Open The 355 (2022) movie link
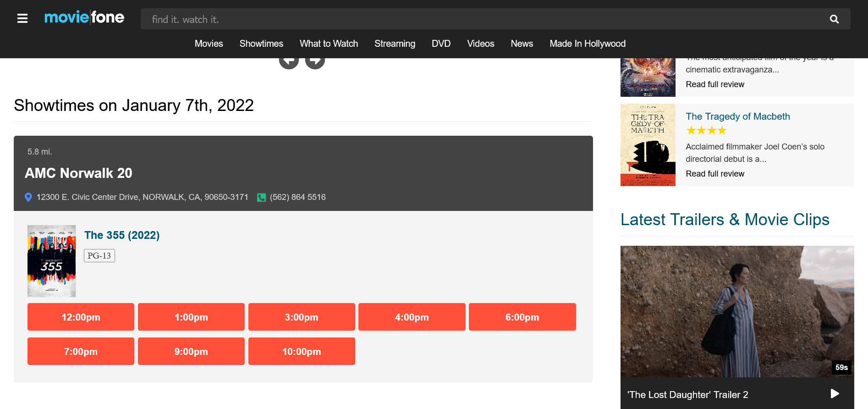The width and height of the screenshot is (868, 409). (x=122, y=235)
